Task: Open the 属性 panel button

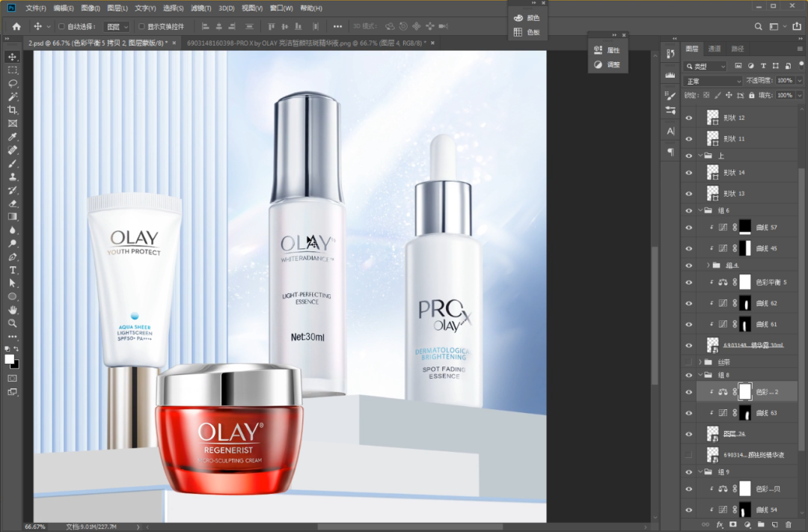Action: click(x=607, y=50)
